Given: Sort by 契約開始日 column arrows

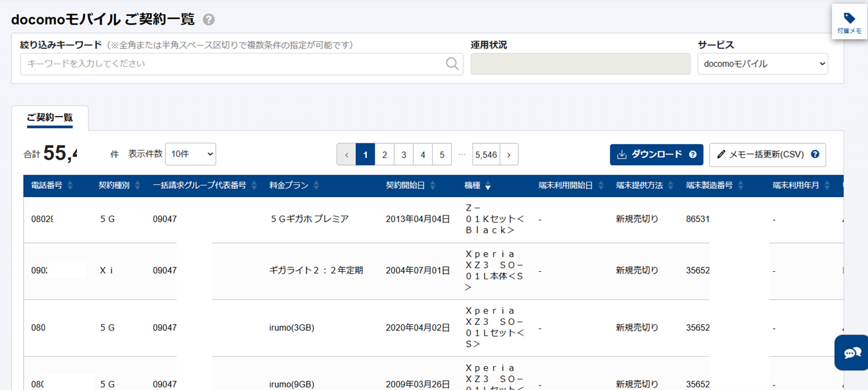Looking at the screenshot, I should tap(432, 186).
